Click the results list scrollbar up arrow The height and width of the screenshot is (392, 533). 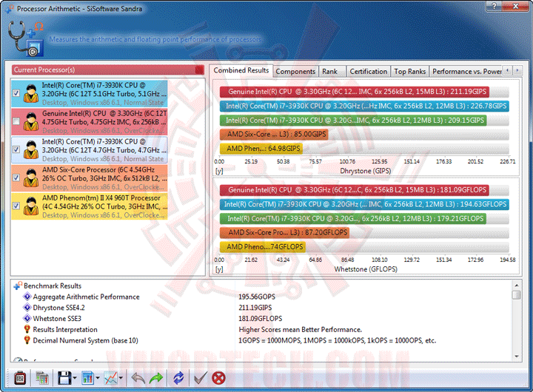pyautogui.click(x=517, y=285)
